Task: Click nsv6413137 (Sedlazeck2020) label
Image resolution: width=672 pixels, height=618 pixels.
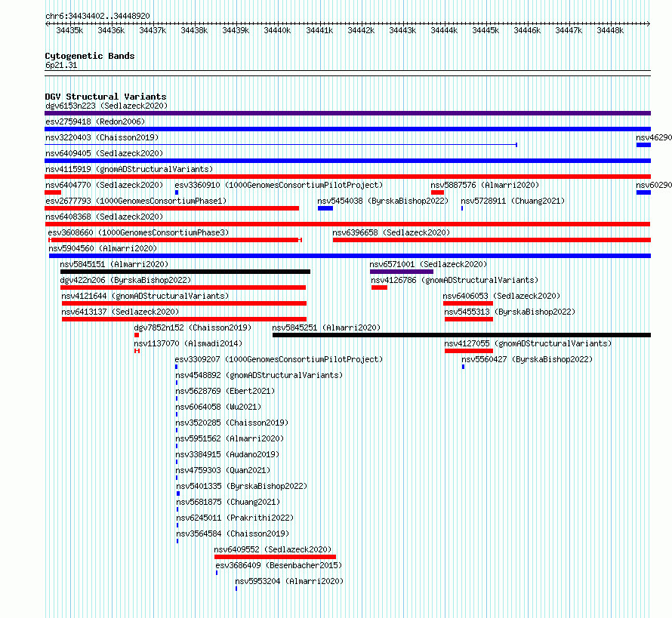Action: [x=120, y=312]
